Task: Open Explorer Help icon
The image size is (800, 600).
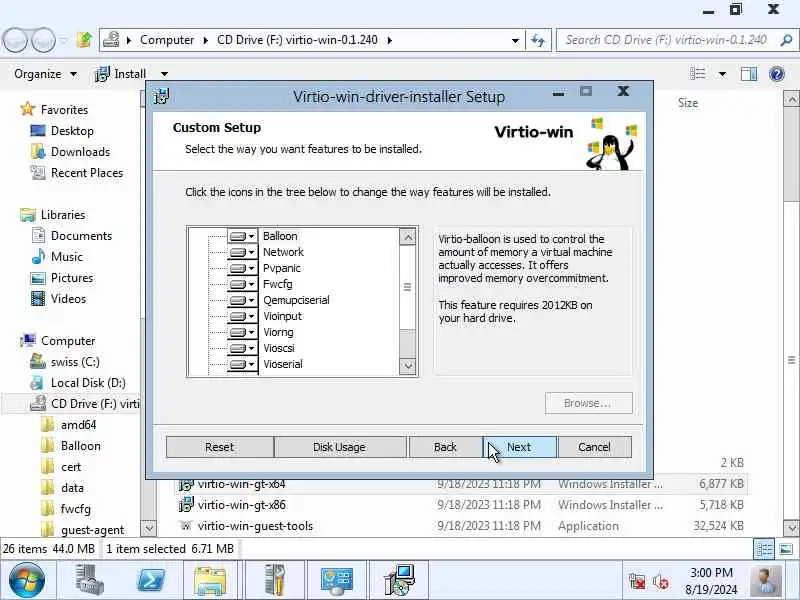Action: click(777, 74)
